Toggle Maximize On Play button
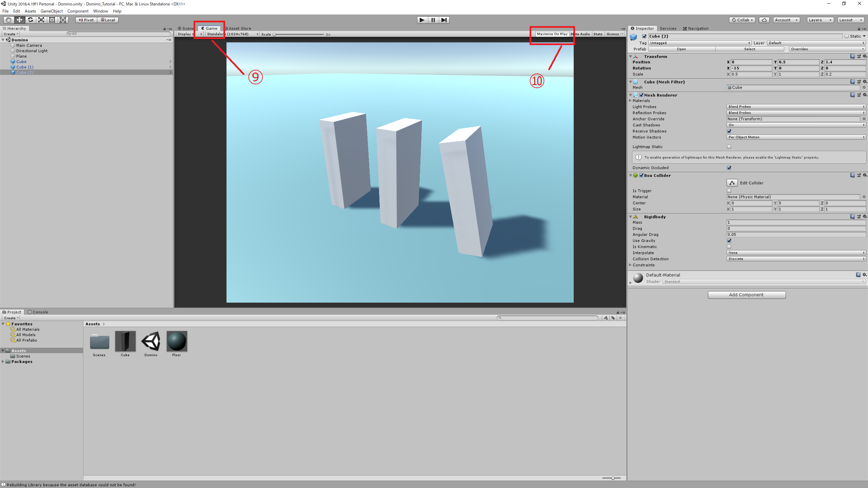This screenshot has height=488, width=868. [x=552, y=34]
